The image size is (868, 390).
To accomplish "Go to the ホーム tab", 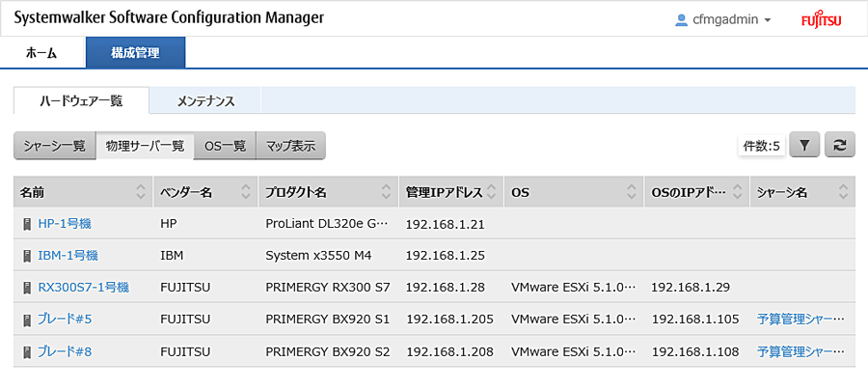I will point(41,53).
